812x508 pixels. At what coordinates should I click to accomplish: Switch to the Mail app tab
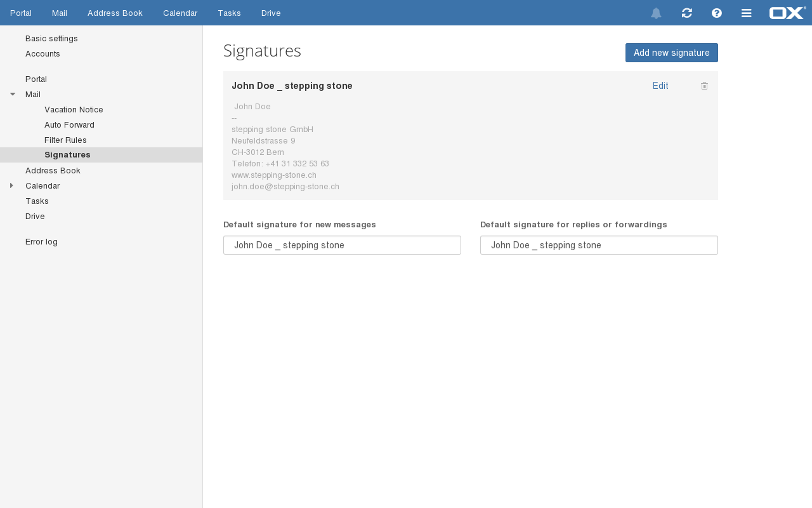(60, 13)
